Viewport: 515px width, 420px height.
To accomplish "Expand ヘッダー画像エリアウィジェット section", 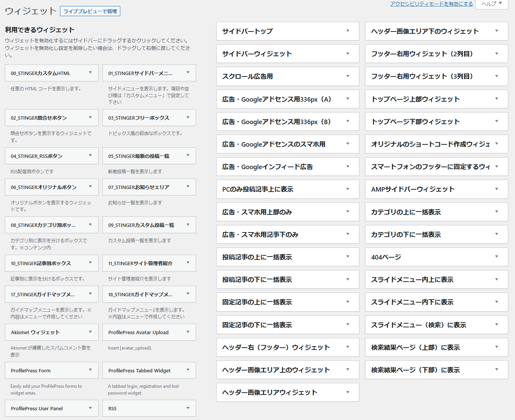I will (347, 392).
